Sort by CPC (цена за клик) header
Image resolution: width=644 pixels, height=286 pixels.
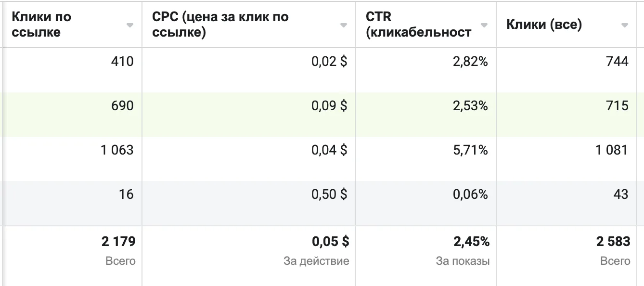click(x=220, y=25)
